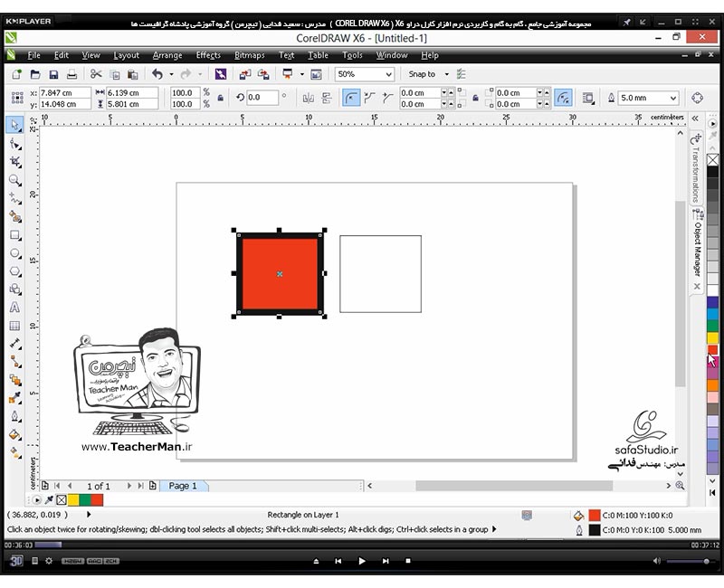Select the Ellipse tool
Image resolution: width=724 pixels, height=588 pixels.
pyautogui.click(x=14, y=253)
